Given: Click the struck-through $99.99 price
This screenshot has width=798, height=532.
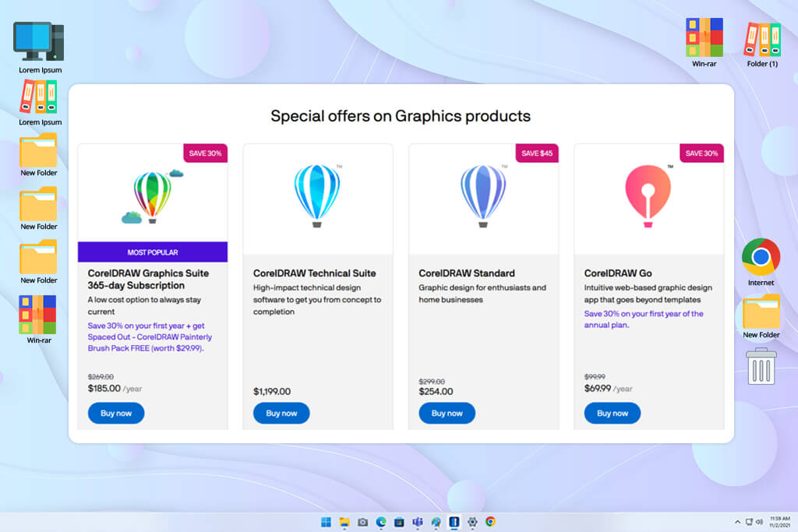Looking at the screenshot, I should (595, 377).
